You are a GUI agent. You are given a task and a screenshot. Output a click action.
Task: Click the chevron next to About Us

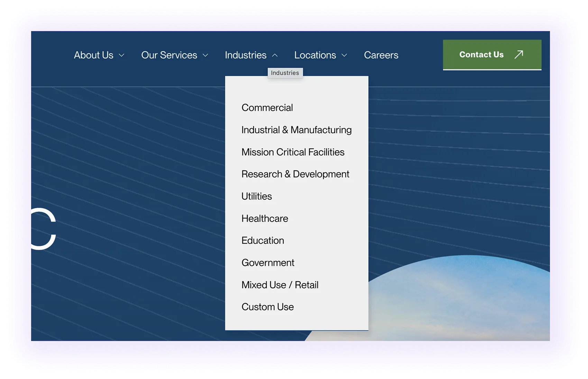[x=121, y=55]
